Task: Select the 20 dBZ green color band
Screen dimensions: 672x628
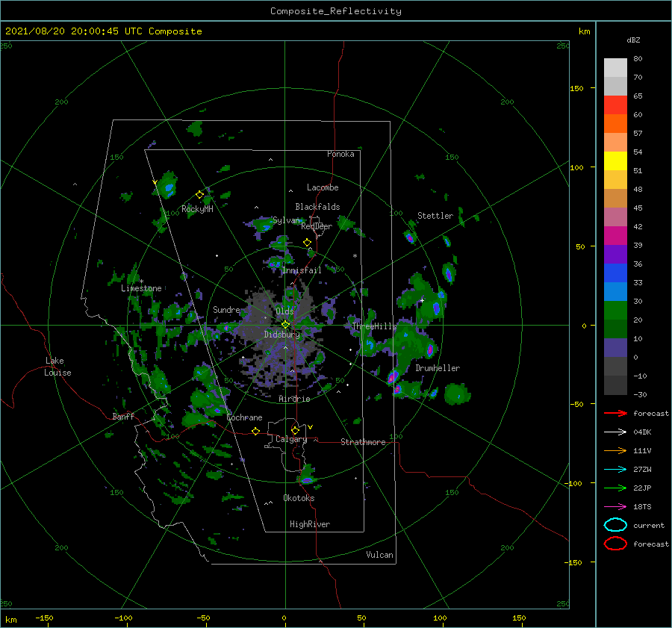Action: 615,311
